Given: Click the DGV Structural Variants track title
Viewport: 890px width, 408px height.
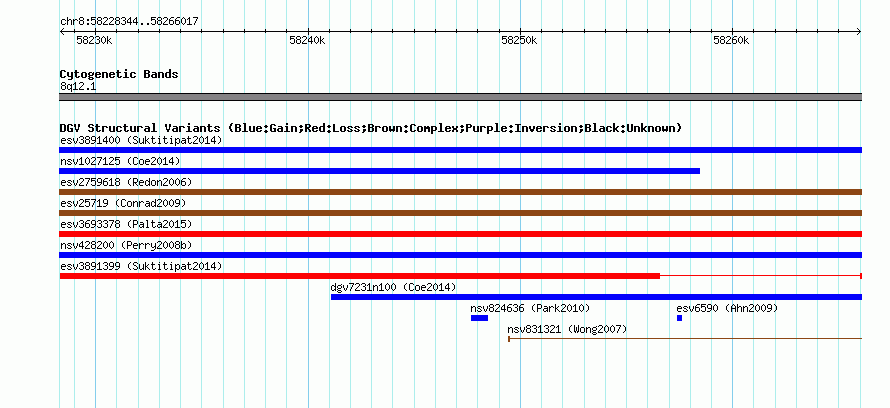Looking at the screenshot, I should tap(370, 128).
